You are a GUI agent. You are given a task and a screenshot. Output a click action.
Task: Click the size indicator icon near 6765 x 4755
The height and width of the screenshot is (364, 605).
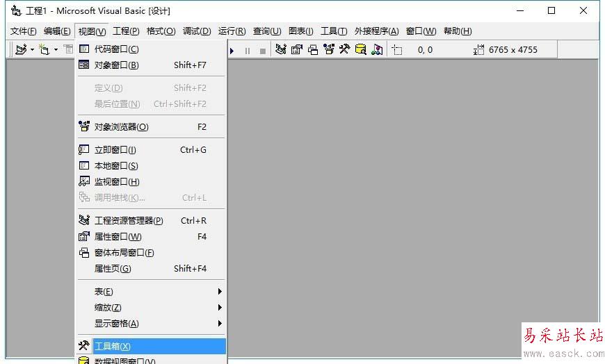[x=479, y=50]
